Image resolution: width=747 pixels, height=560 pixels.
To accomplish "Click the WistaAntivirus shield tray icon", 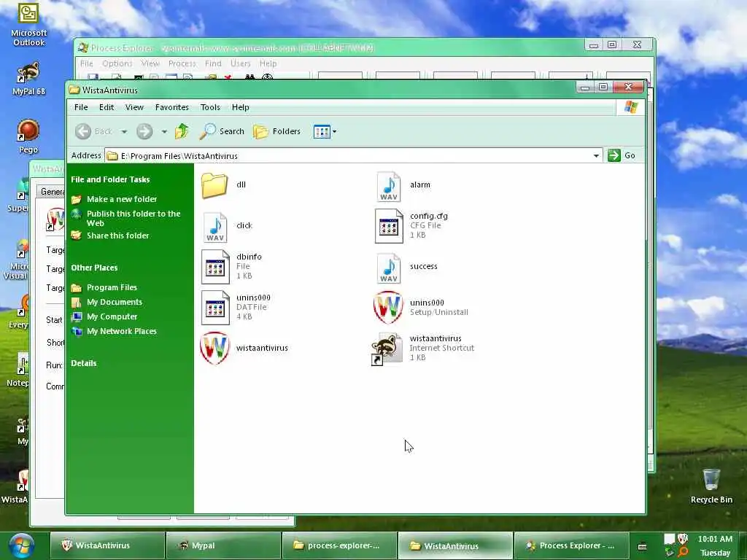I will click(682, 539).
